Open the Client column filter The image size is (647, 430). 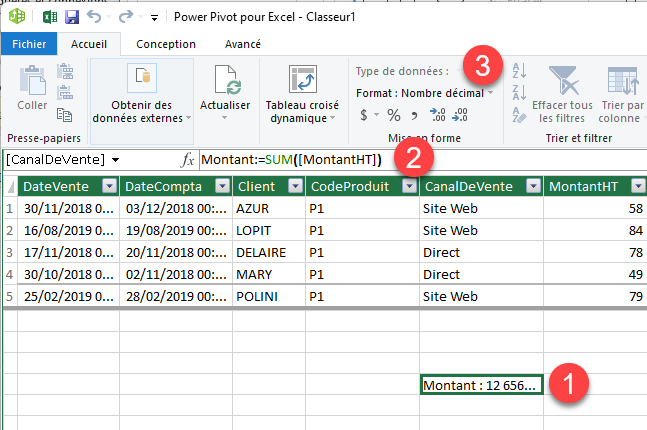295,186
